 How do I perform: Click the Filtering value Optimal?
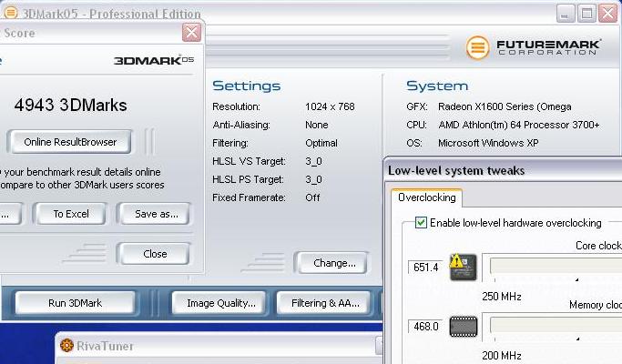click(x=321, y=143)
